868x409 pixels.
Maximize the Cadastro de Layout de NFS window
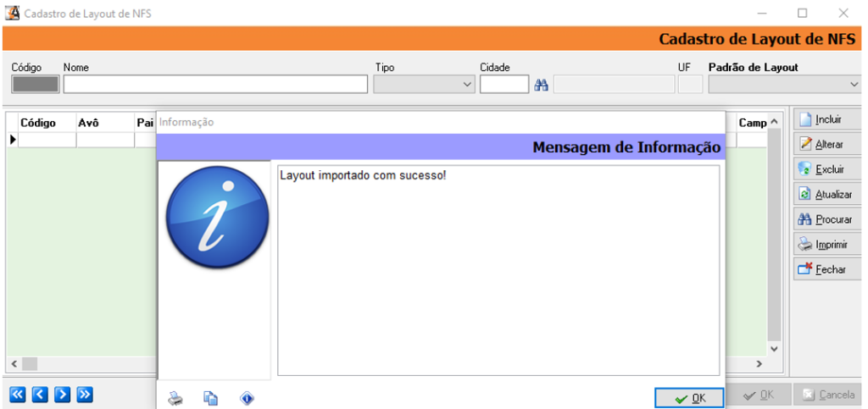coord(802,14)
